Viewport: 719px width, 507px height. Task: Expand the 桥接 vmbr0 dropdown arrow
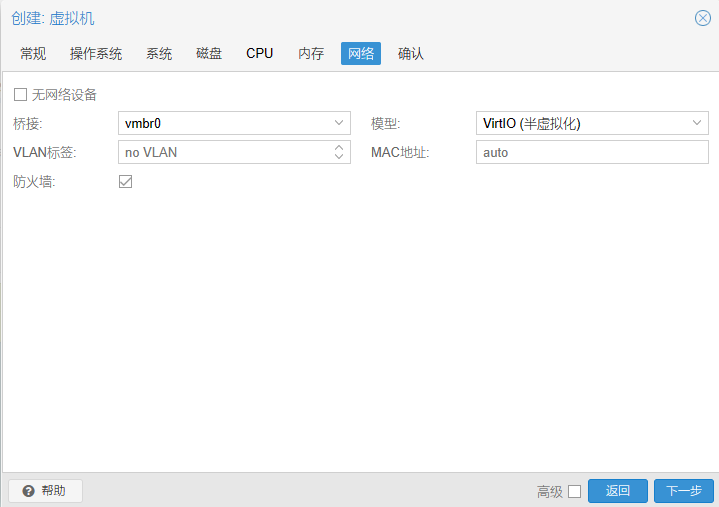coord(339,123)
